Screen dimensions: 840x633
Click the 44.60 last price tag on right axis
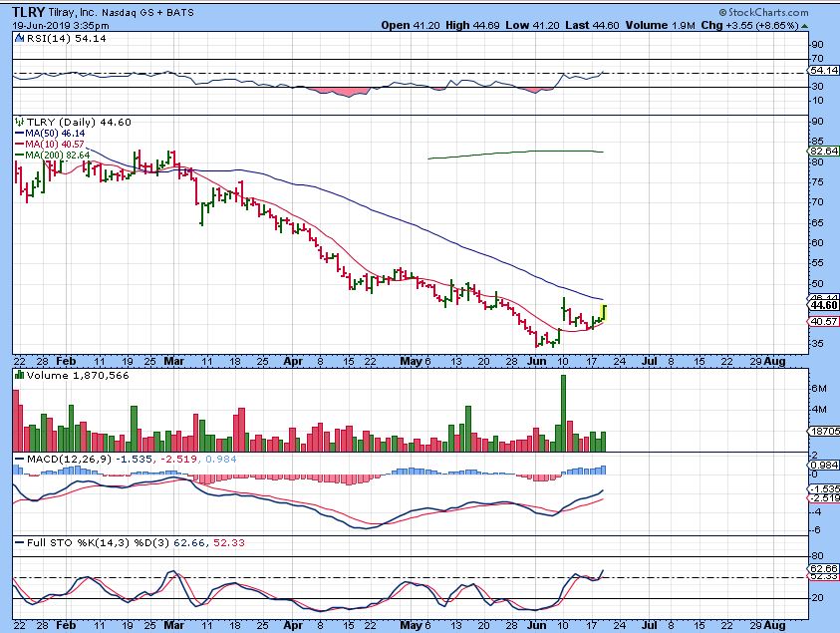coord(821,305)
